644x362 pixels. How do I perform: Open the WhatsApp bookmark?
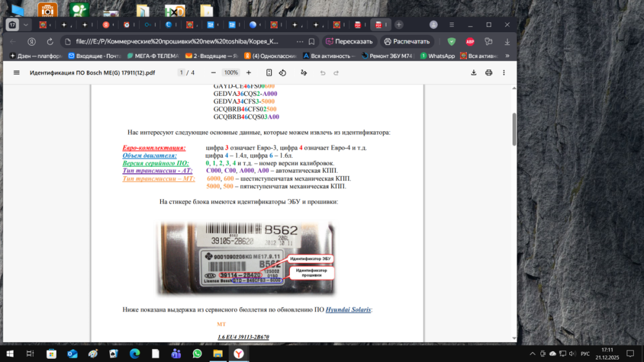point(437,56)
